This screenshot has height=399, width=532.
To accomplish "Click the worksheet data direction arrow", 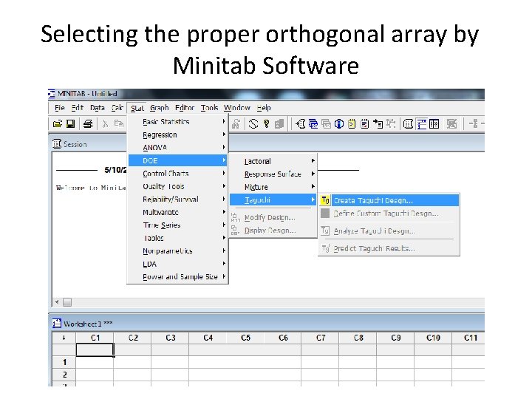I will [64, 338].
